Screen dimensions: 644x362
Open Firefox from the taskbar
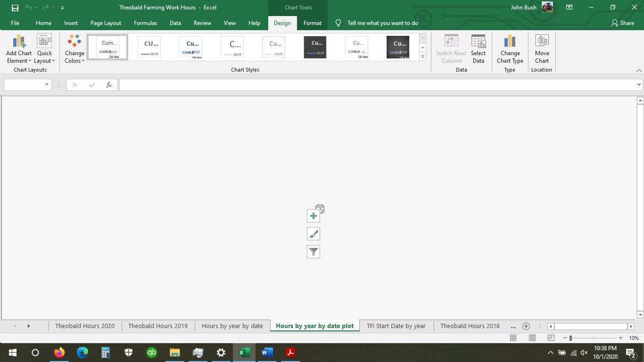click(x=59, y=353)
